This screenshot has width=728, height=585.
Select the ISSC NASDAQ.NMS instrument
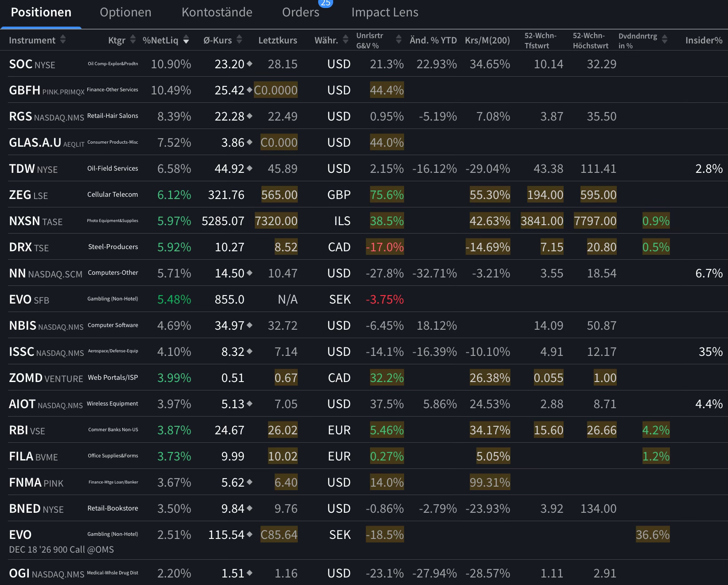click(47, 352)
